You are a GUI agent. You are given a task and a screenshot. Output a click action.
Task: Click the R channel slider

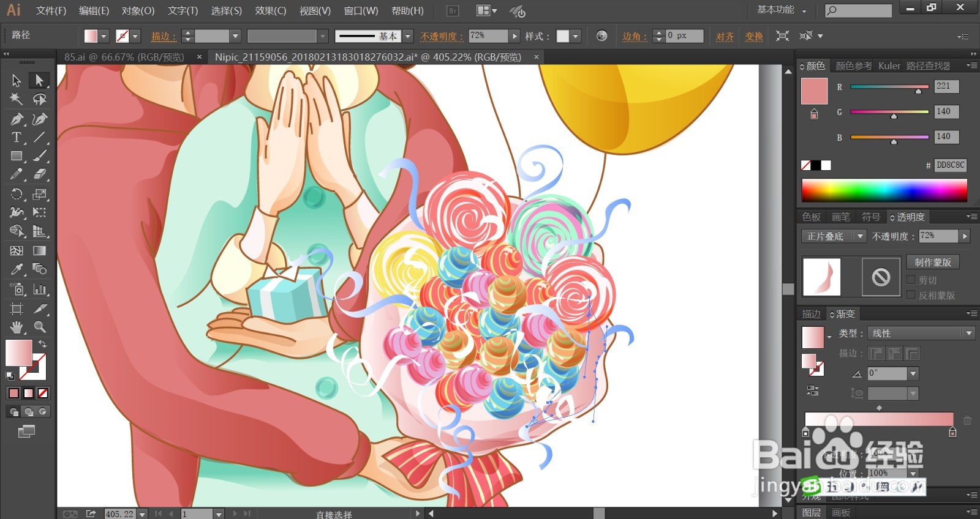[x=890, y=87]
